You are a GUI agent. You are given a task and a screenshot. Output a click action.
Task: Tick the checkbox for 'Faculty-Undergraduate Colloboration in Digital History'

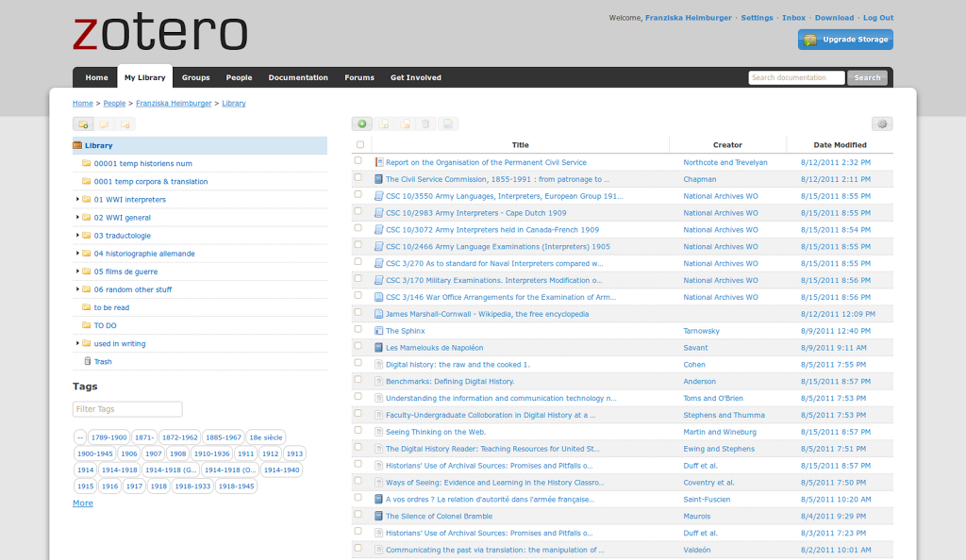click(x=358, y=413)
